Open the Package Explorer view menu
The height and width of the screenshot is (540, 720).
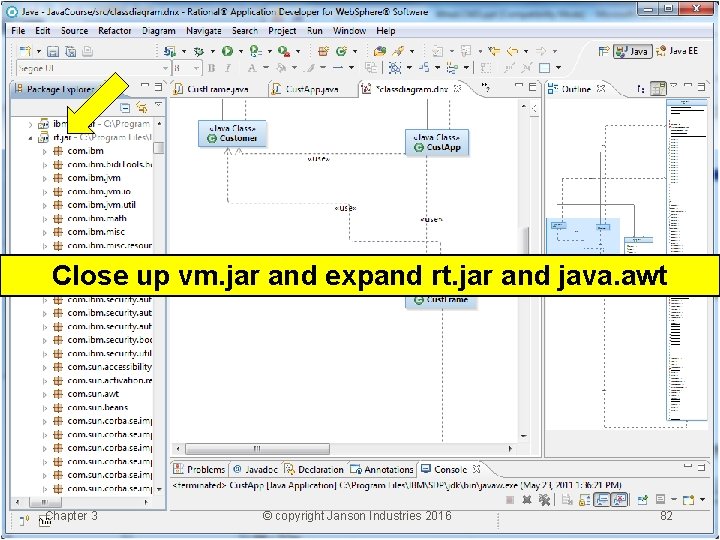click(x=158, y=106)
